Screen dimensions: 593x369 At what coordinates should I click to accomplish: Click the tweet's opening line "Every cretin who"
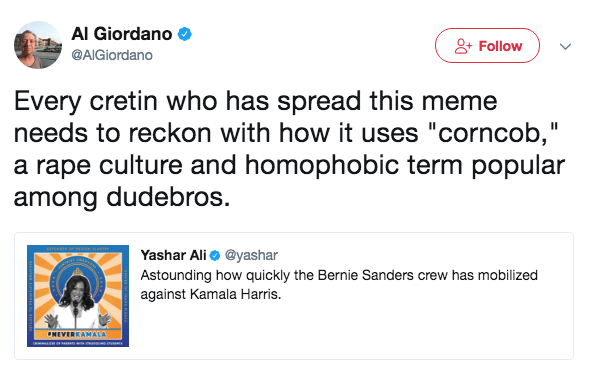tap(116, 101)
